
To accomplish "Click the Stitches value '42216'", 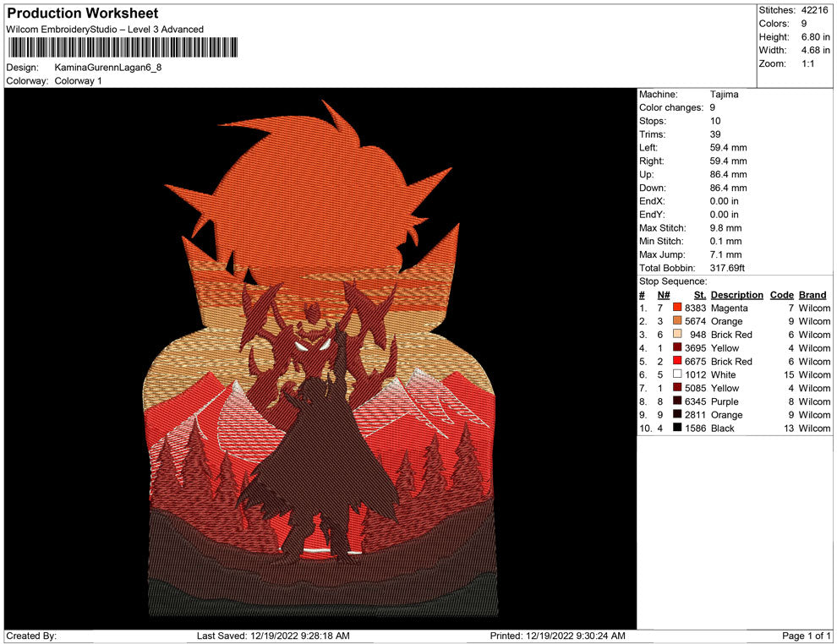I will [x=814, y=10].
